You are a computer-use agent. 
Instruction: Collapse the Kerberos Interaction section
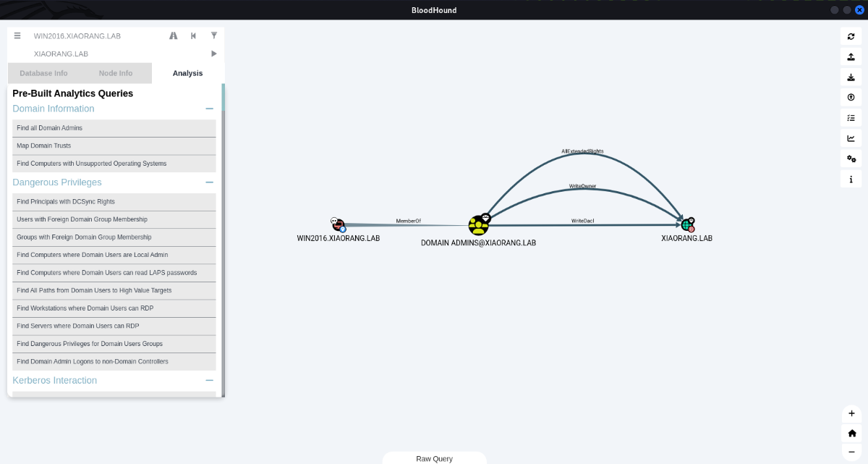(x=209, y=380)
